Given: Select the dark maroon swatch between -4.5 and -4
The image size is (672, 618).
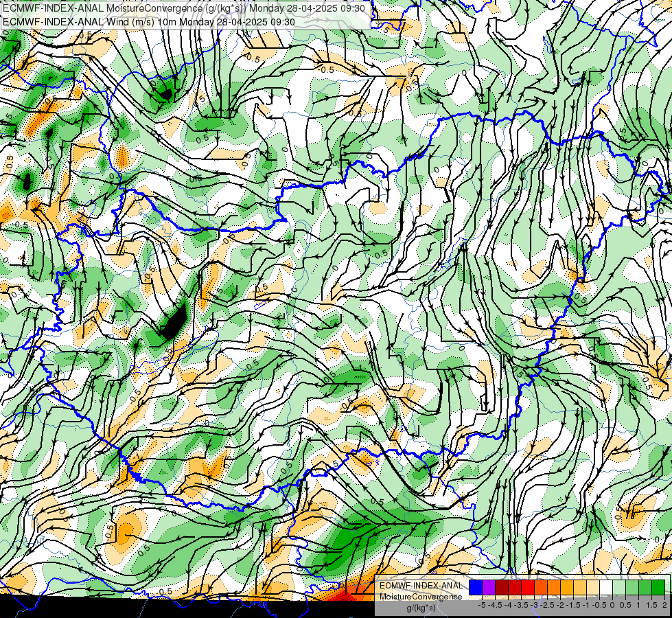Looking at the screenshot, I should coord(502,587).
